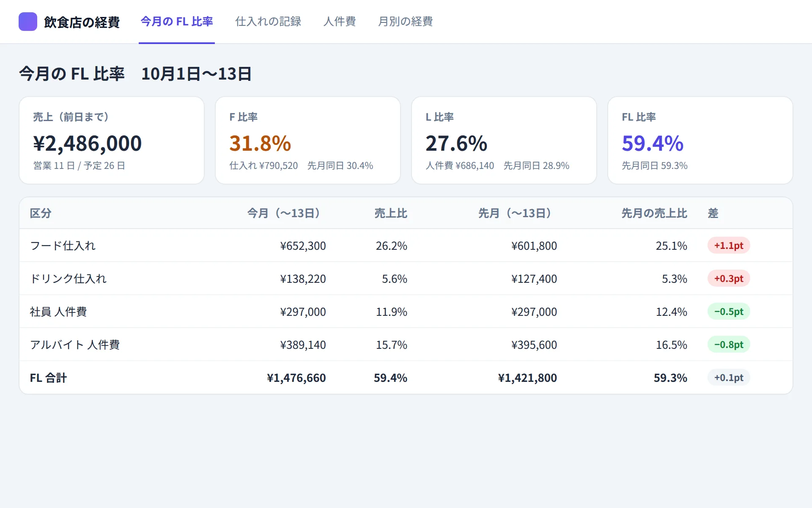
Task: Click the total ¥1,476,660
Action: pyautogui.click(x=296, y=378)
